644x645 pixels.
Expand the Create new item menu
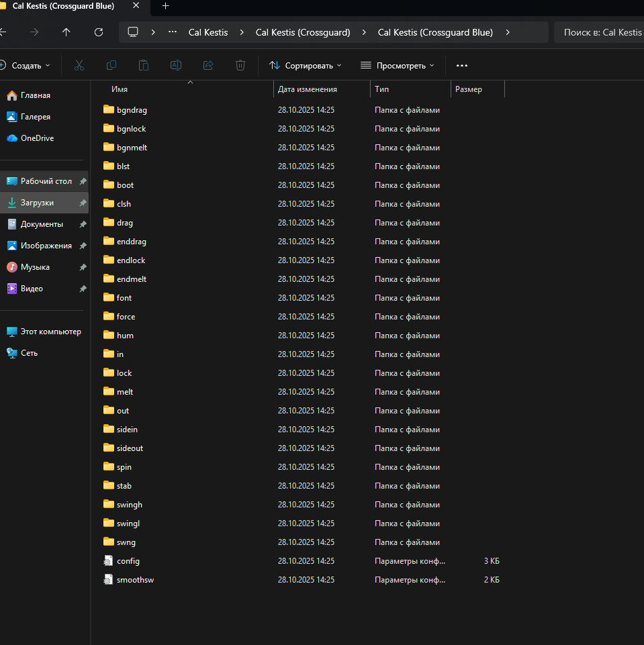click(25, 65)
